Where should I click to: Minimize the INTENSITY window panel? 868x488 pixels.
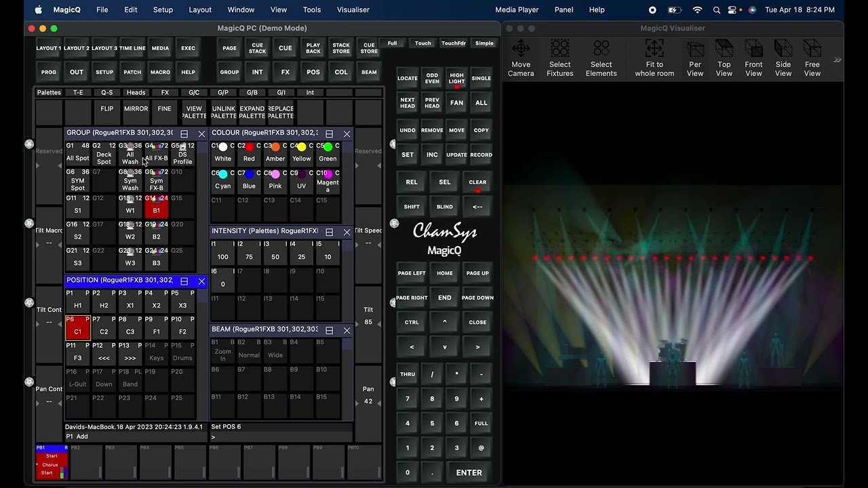(329, 232)
